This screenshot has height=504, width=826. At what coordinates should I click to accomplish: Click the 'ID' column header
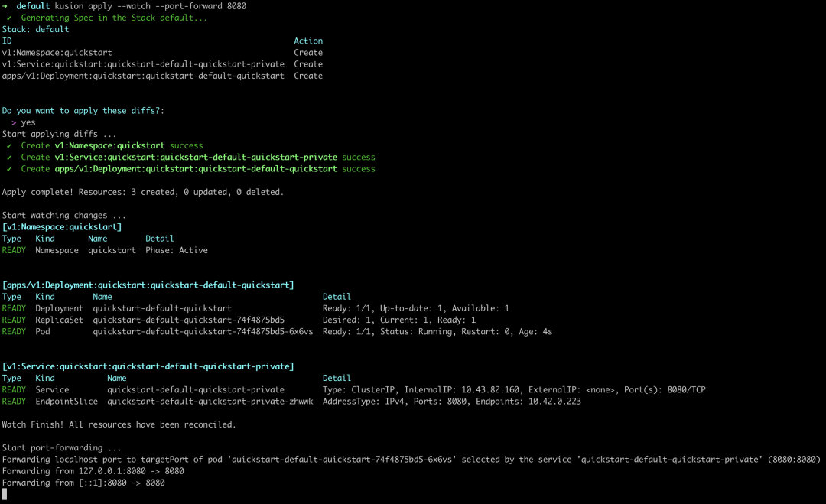(x=7, y=41)
